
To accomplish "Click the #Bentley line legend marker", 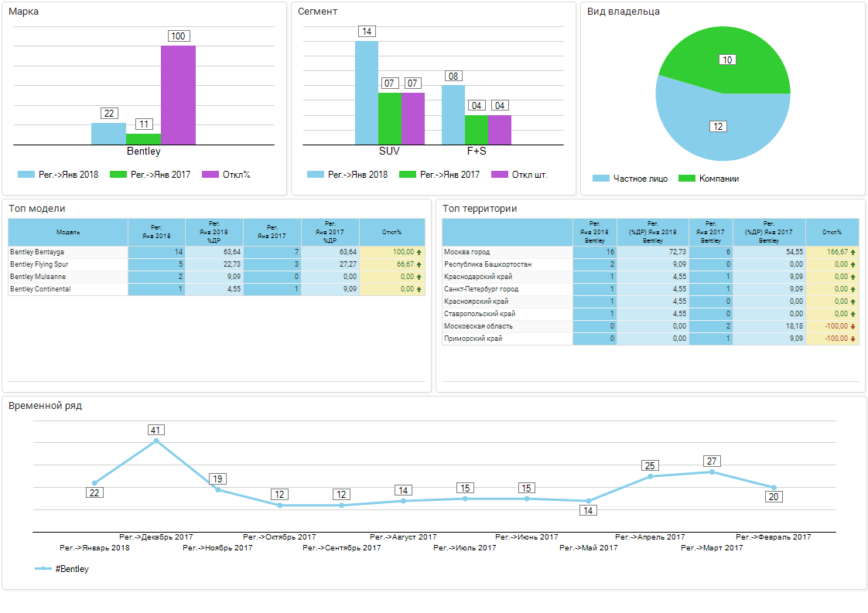I will click(x=43, y=568).
